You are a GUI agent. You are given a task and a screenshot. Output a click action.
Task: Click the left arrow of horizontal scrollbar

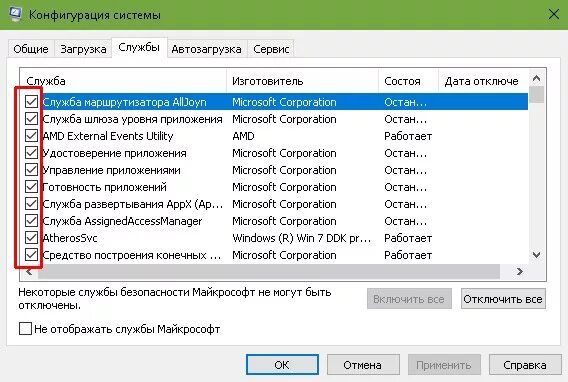[29, 272]
